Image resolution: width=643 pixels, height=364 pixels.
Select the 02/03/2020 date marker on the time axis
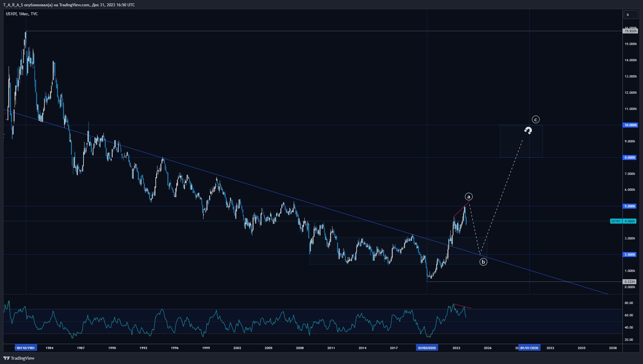click(427, 348)
